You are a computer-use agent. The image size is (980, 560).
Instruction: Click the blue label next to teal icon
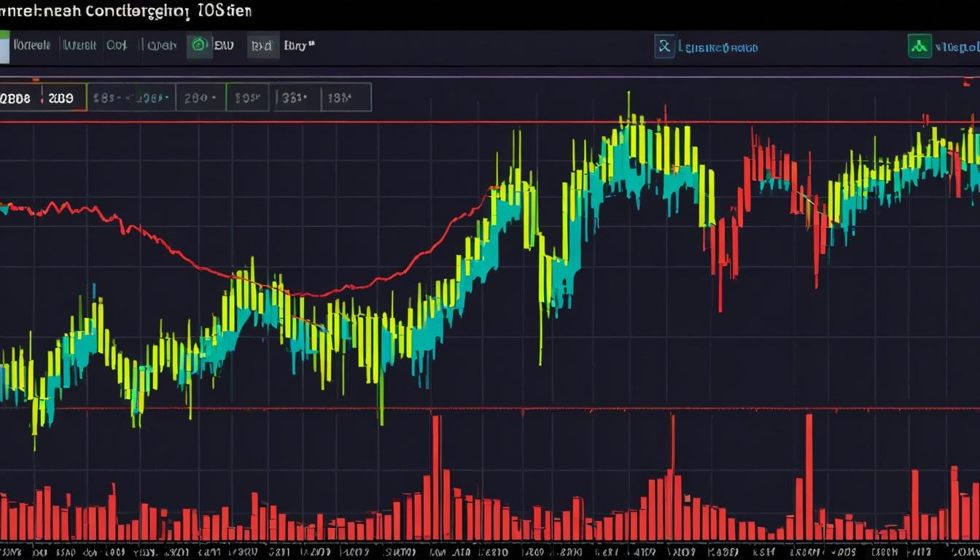(718, 47)
